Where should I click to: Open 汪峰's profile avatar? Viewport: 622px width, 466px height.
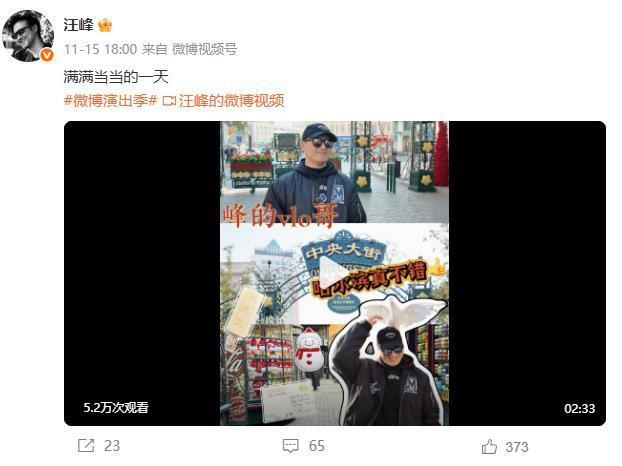point(28,36)
